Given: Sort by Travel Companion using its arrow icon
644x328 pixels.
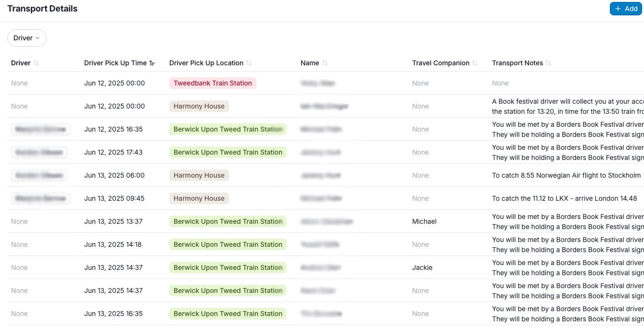Looking at the screenshot, I should (475, 63).
